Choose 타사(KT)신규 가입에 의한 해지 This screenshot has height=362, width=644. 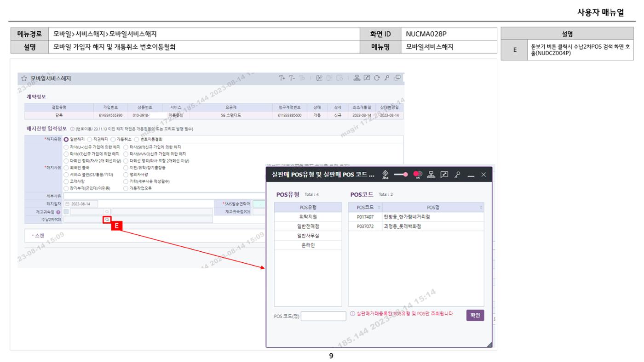coord(66,154)
